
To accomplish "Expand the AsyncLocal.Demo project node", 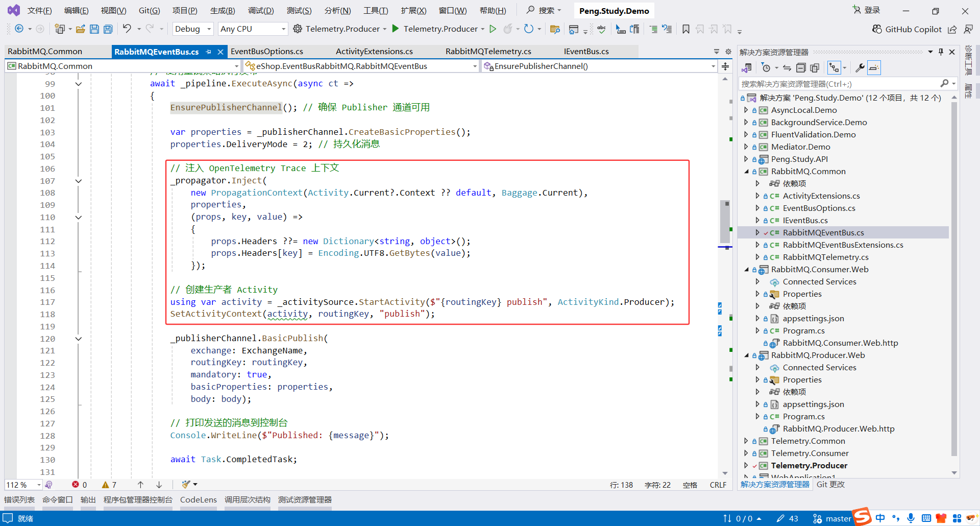I will point(746,110).
